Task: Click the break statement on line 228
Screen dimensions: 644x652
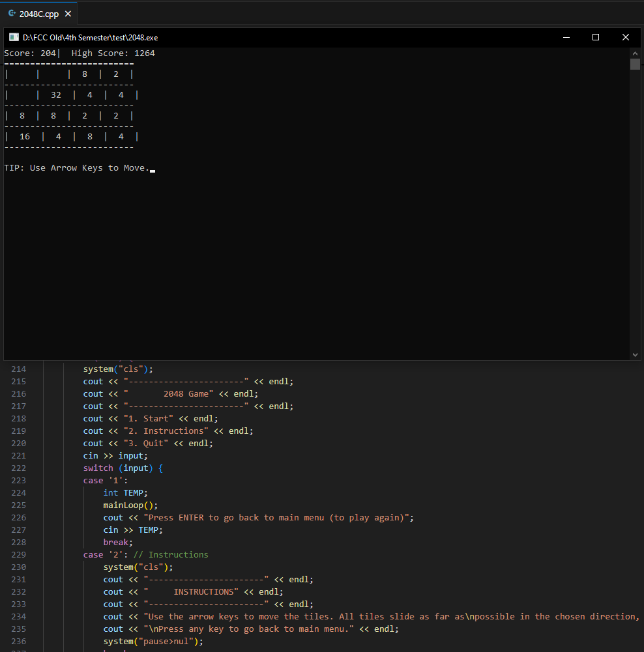Action: (117, 543)
